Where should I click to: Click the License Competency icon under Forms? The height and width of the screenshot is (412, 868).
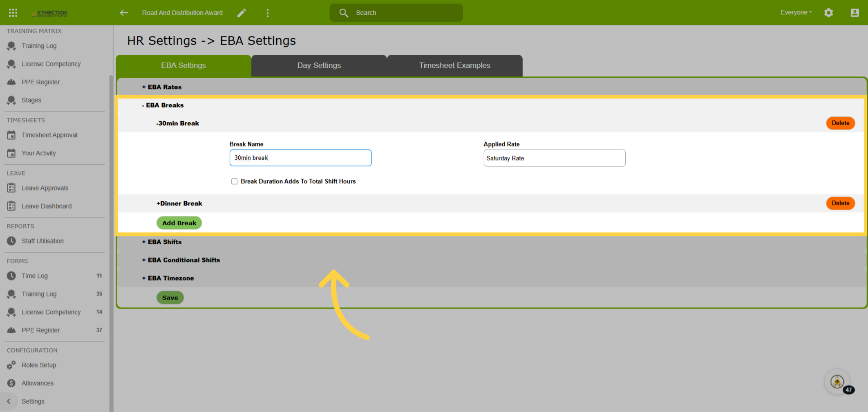click(x=11, y=312)
